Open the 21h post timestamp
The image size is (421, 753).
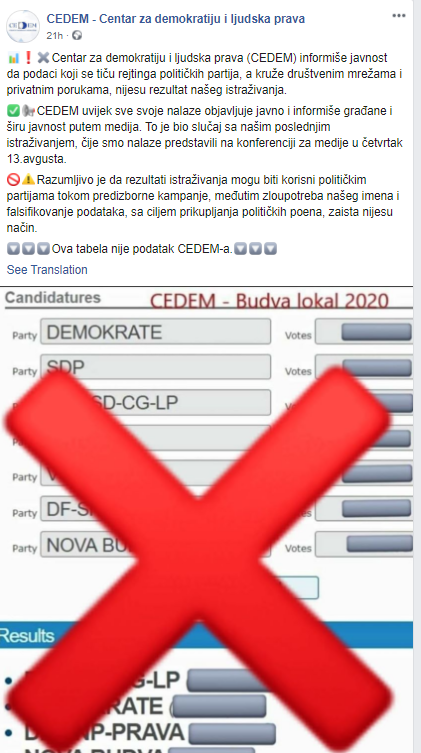pos(55,36)
